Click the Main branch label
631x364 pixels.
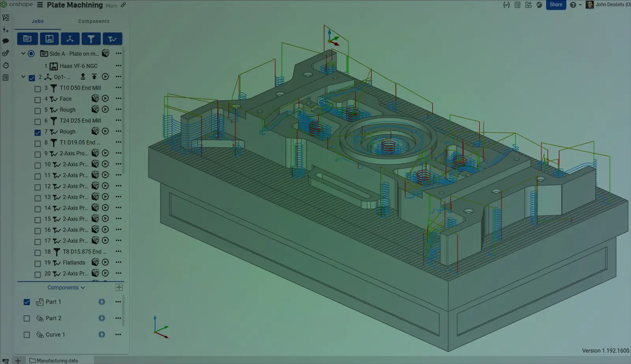click(x=112, y=6)
